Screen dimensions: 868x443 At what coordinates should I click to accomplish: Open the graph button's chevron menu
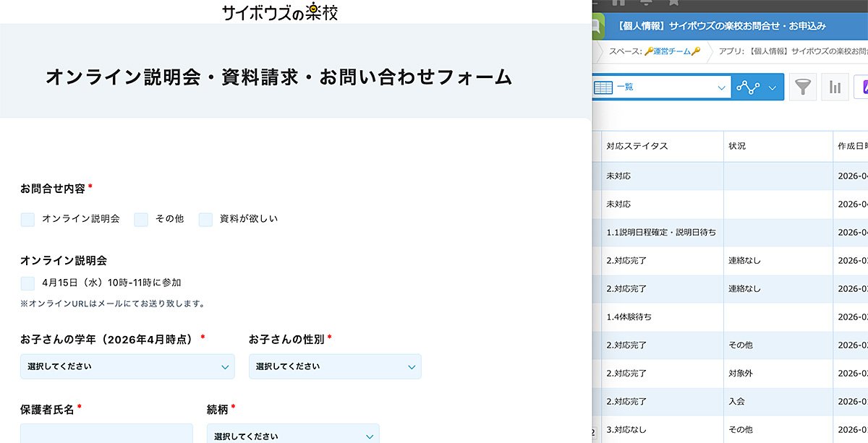(x=771, y=87)
